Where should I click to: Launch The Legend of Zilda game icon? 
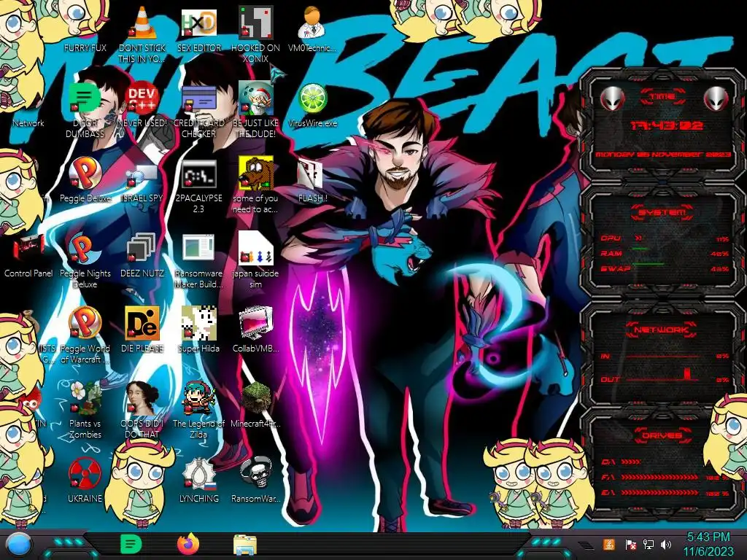[198, 399]
